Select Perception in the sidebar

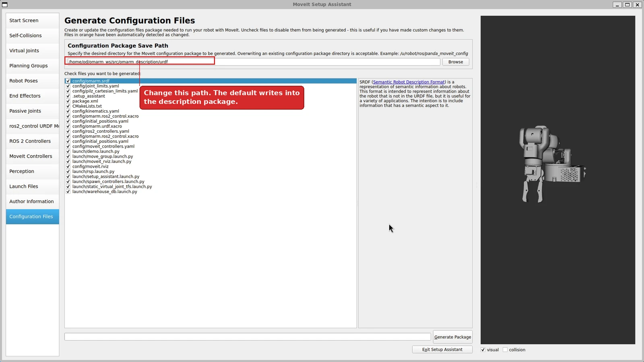tap(32, 171)
